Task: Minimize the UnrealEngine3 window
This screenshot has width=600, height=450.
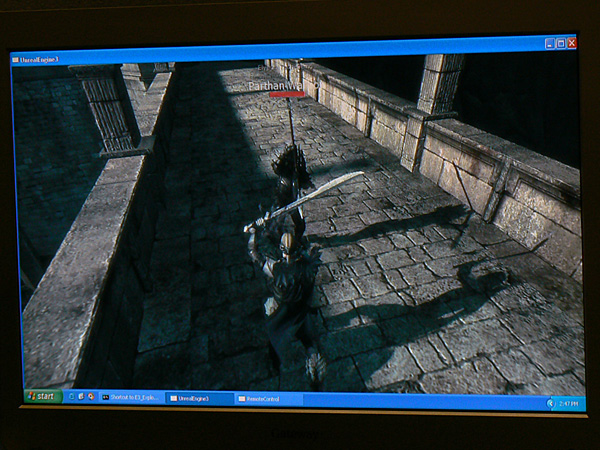Action: [549, 44]
